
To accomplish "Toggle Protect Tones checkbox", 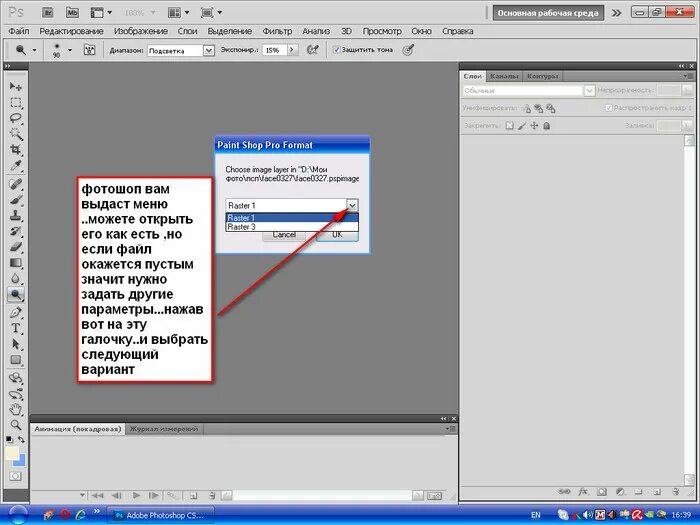I will tap(337, 50).
